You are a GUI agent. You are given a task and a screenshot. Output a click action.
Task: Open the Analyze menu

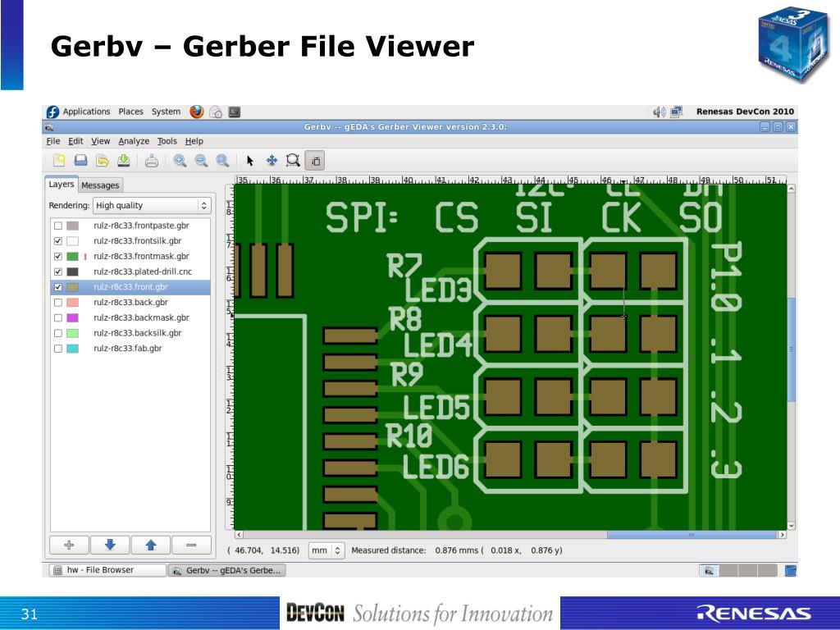(x=134, y=141)
